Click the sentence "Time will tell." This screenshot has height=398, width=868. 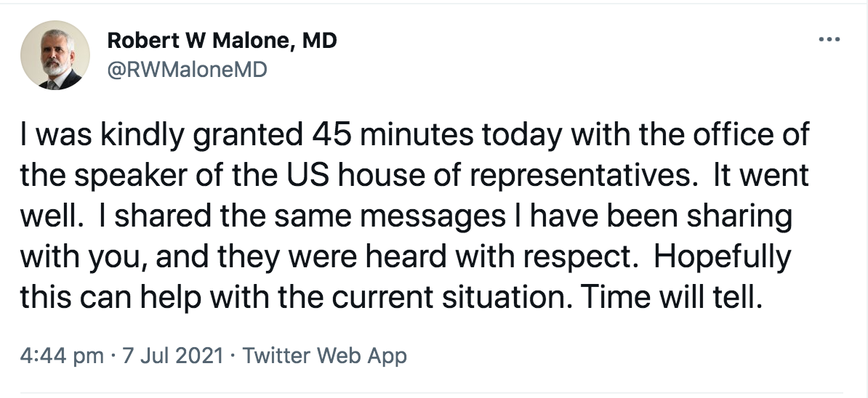[x=671, y=298]
